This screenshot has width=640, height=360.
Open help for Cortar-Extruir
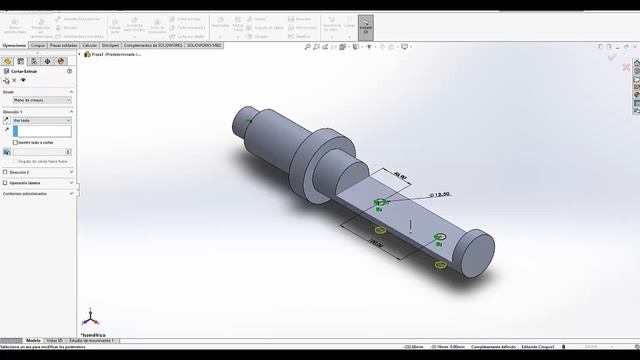(x=69, y=71)
